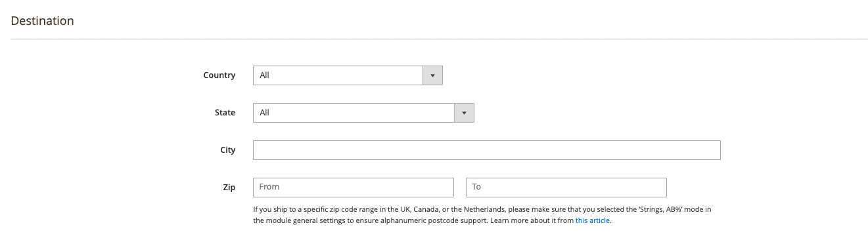
Task: Open the Country dropdown
Action: point(348,75)
